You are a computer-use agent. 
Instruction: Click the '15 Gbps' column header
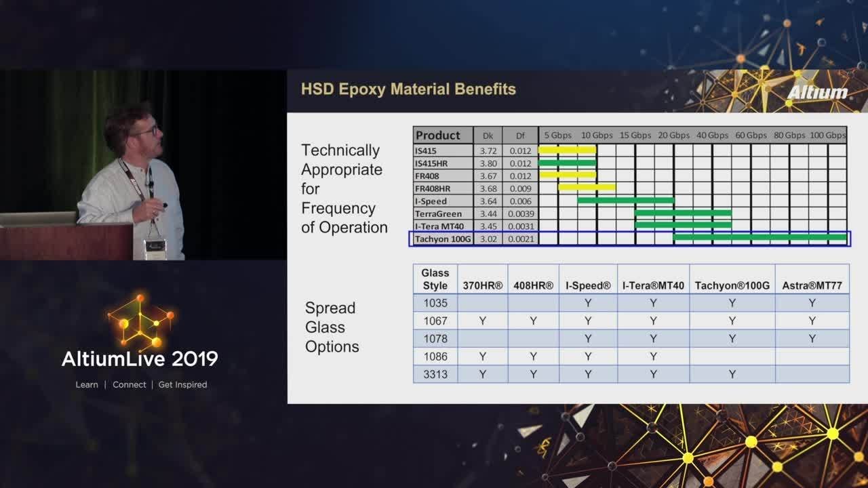click(x=635, y=136)
